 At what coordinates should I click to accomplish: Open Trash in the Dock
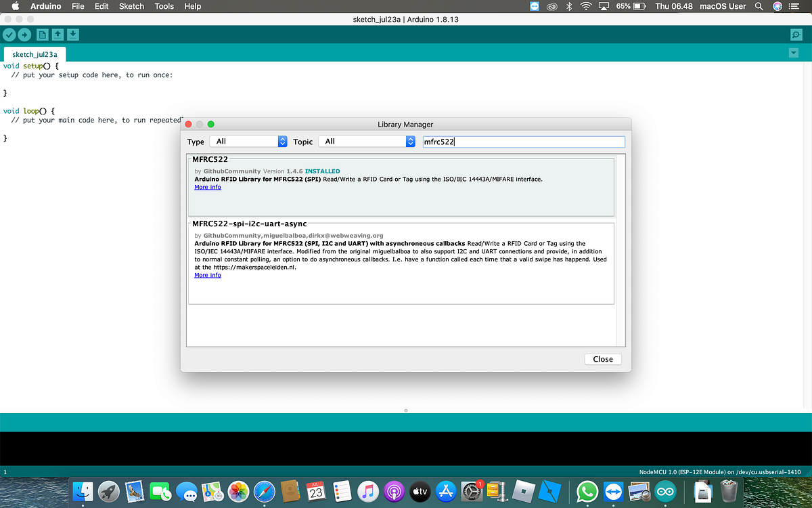click(x=729, y=492)
